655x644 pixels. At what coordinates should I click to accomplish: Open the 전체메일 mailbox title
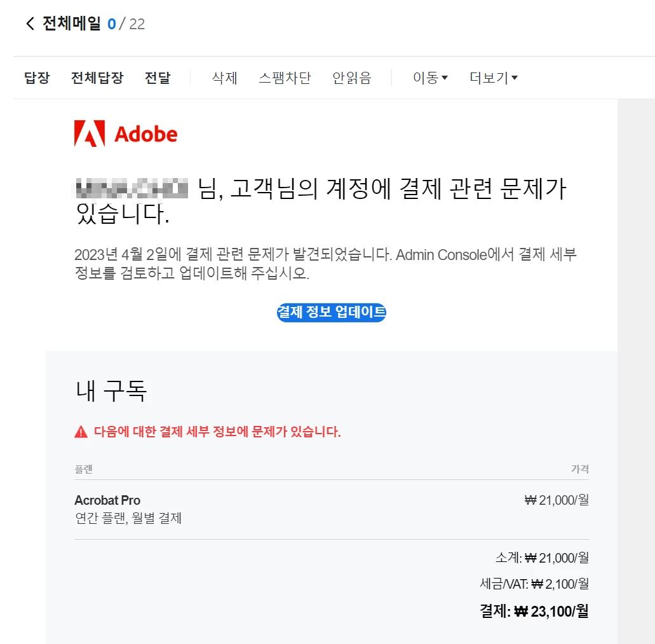pyautogui.click(x=71, y=24)
